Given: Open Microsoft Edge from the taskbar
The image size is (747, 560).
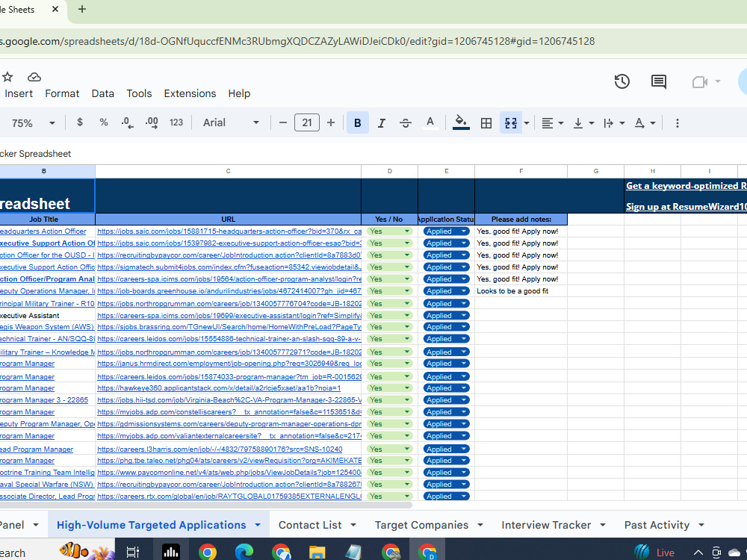Looking at the screenshot, I should click(x=244, y=553).
